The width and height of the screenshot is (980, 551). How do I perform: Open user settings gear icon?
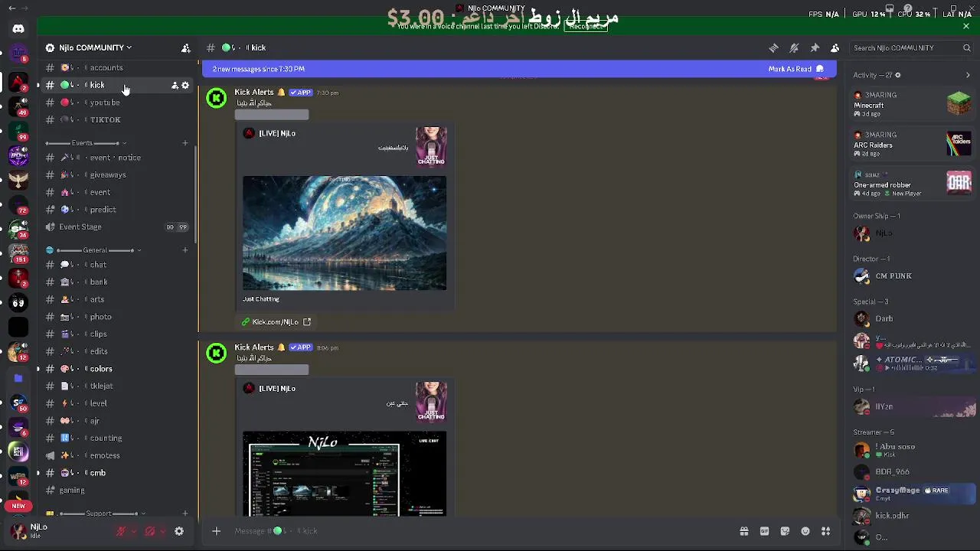point(179,531)
